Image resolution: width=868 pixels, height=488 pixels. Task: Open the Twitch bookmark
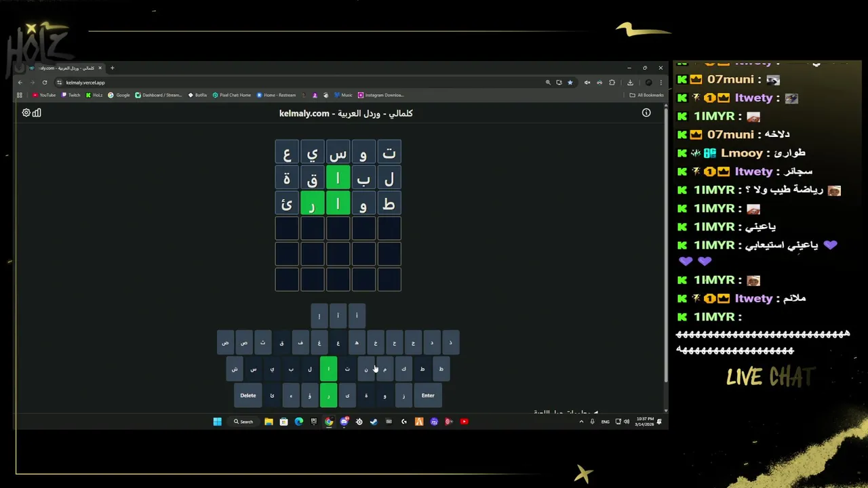pos(71,95)
